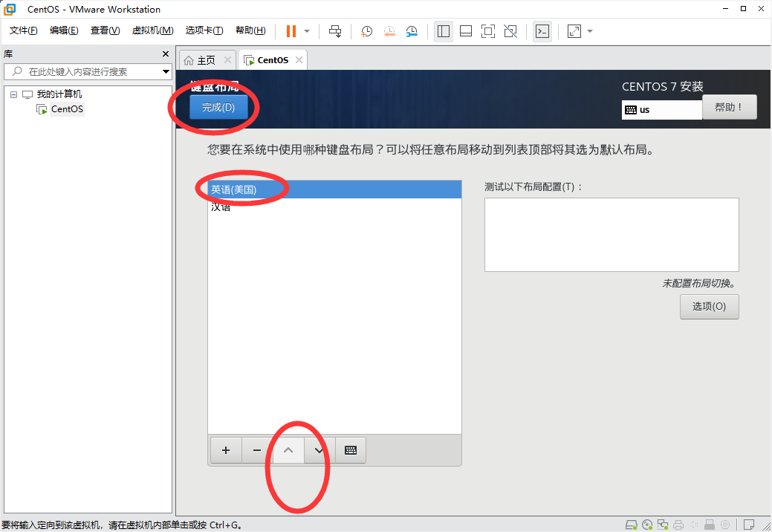
Task: Close the CentOS tab
Action: tap(299, 59)
